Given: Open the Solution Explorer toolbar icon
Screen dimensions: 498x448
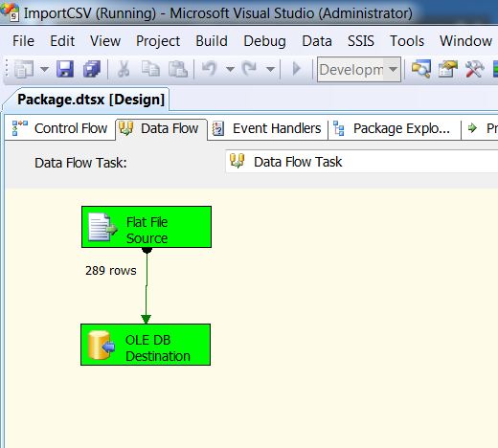Looking at the screenshot, I should [421, 69].
